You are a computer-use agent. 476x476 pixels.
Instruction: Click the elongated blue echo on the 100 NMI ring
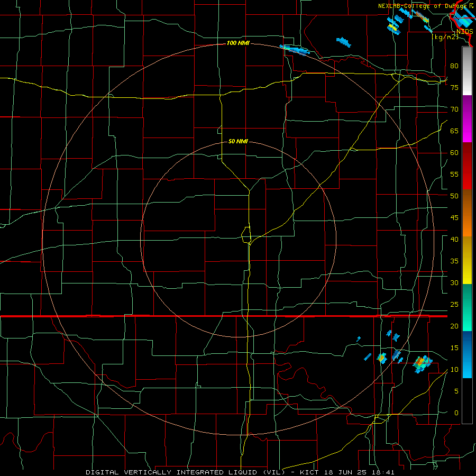295,50
